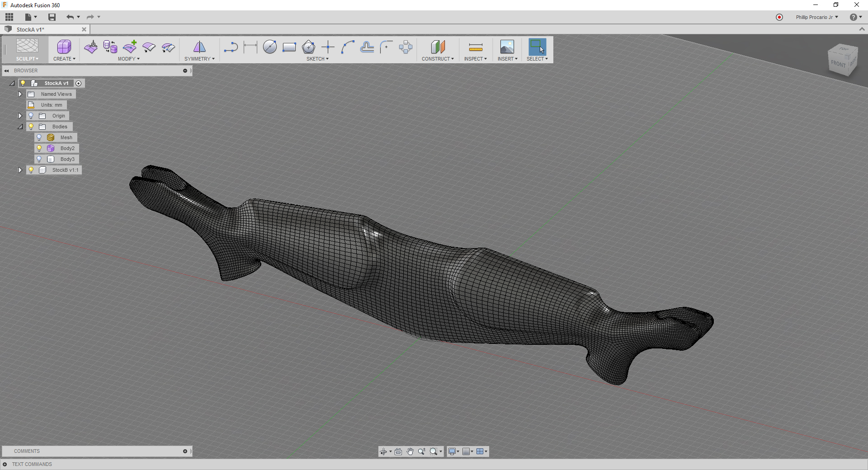Click the Save disk icon
This screenshot has height=470, width=868.
coord(52,17)
